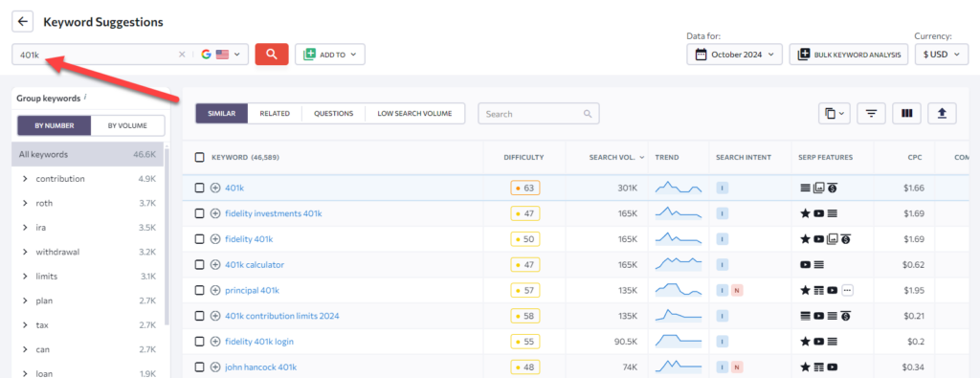Change the $ USD currency dropdown
Image resolution: width=980 pixels, height=378 pixels.
click(942, 55)
